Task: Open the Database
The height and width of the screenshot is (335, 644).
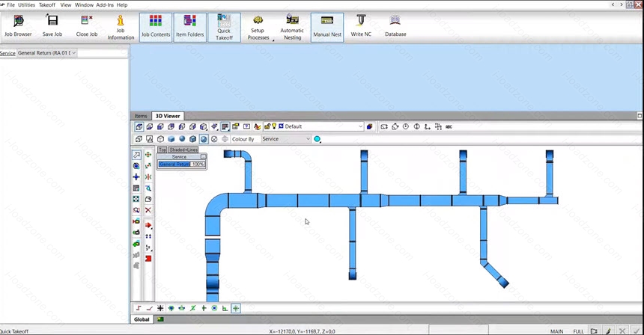Action: click(395, 26)
